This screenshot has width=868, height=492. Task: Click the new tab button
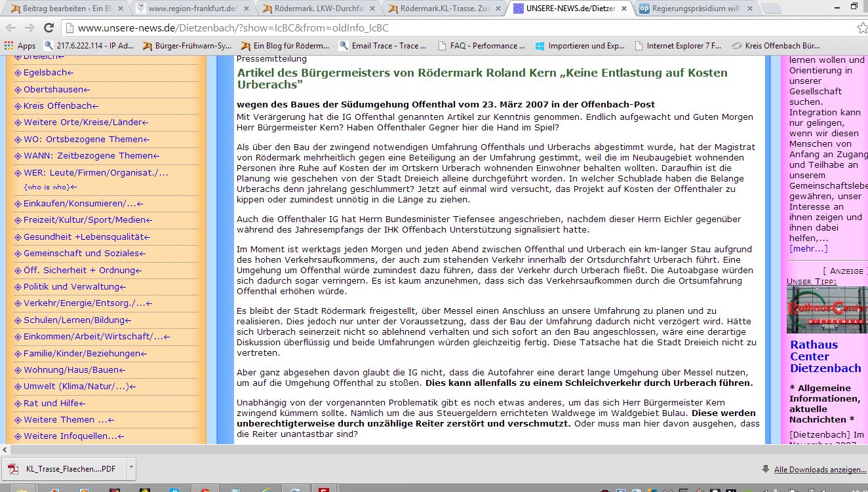click(x=772, y=9)
